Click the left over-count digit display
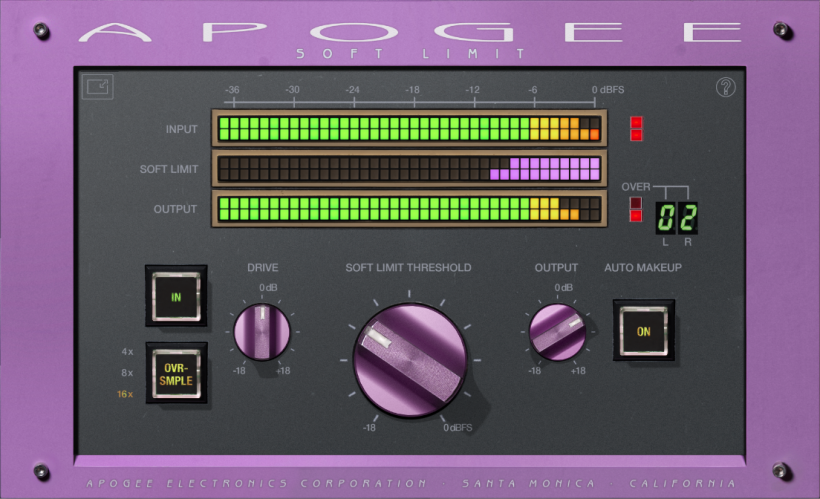 665,217
